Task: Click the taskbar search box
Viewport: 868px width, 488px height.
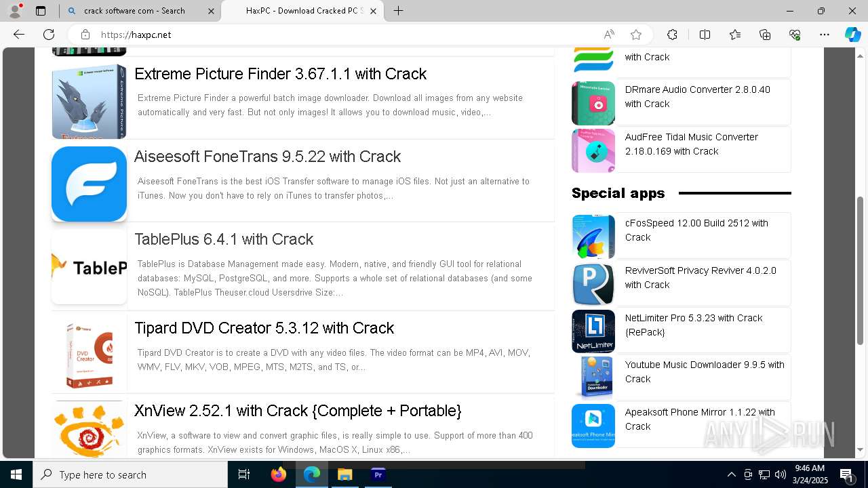Action: (130, 474)
